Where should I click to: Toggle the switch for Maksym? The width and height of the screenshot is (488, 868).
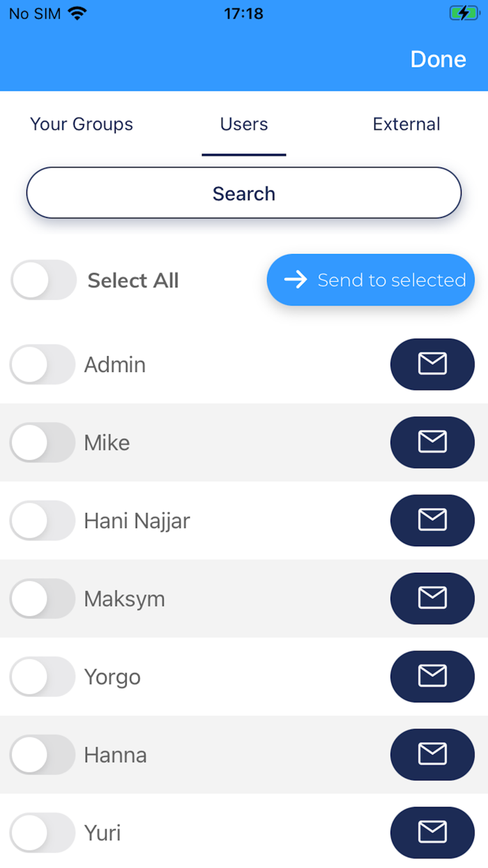coord(43,599)
